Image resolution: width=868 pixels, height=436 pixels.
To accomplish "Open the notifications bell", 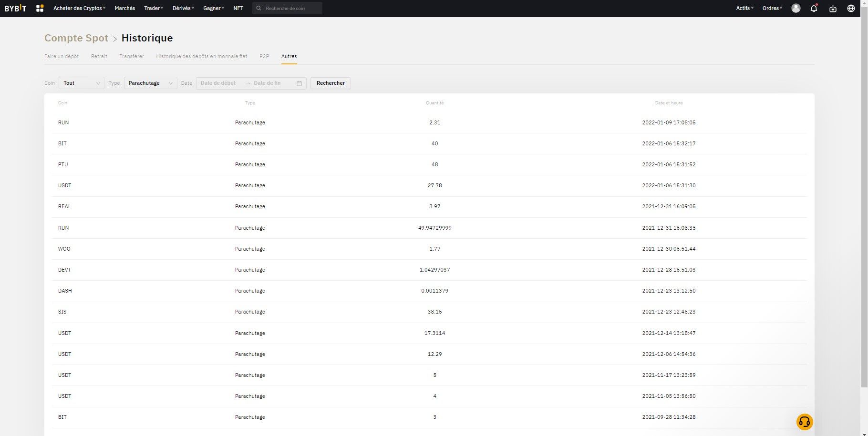I will coord(814,8).
